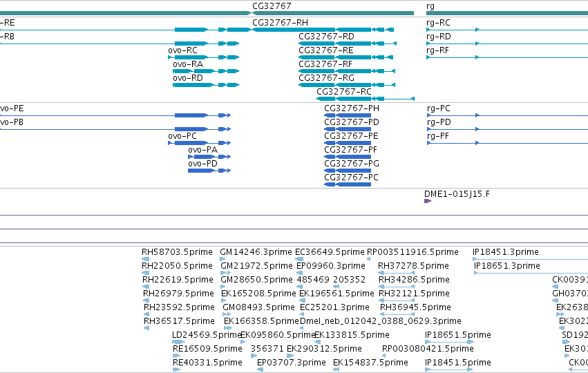Select the rg-RC transcript label
Image resolution: width=588 pixels, height=373 pixels.
pos(438,23)
